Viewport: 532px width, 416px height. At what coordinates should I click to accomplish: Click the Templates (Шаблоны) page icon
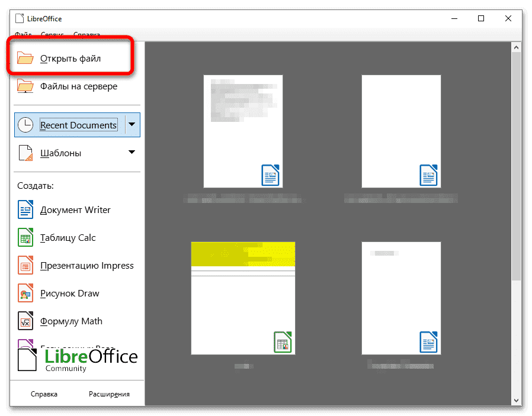click(25, 153)
